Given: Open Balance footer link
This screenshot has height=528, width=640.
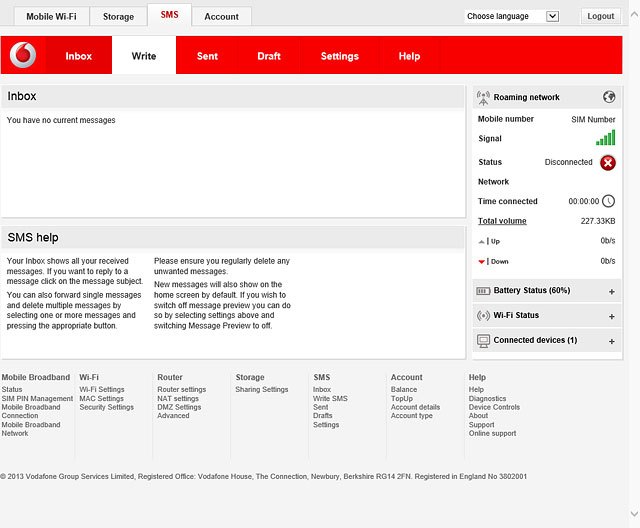Looking at the screenshot, I should [x=404, y=389].
